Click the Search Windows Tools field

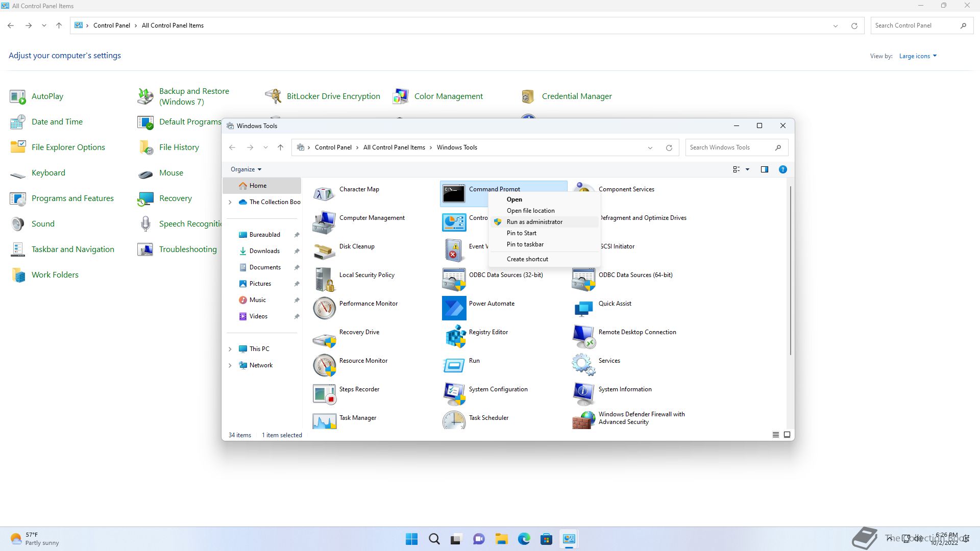(730, 147)
